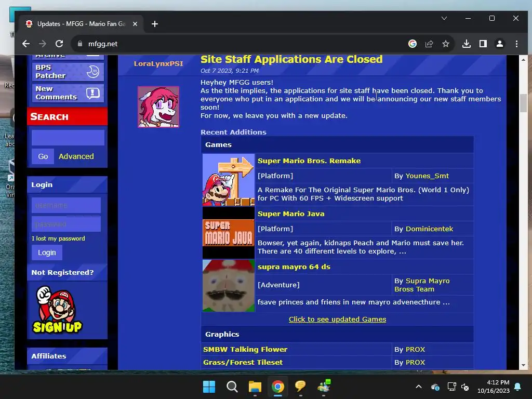Open Chrome profile menu
The height and width of the screenshot is (399, 532).
point(500,44)
